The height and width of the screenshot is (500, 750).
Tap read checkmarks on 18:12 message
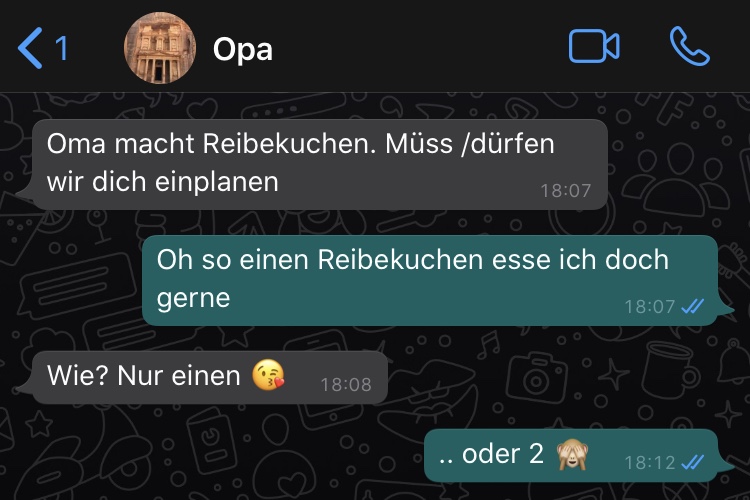(x=693, y=462)
